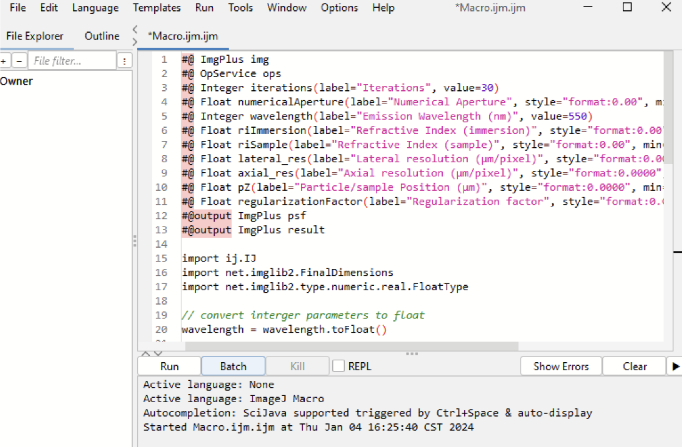
Task: Open the Run menu
Action: point(204,8)
